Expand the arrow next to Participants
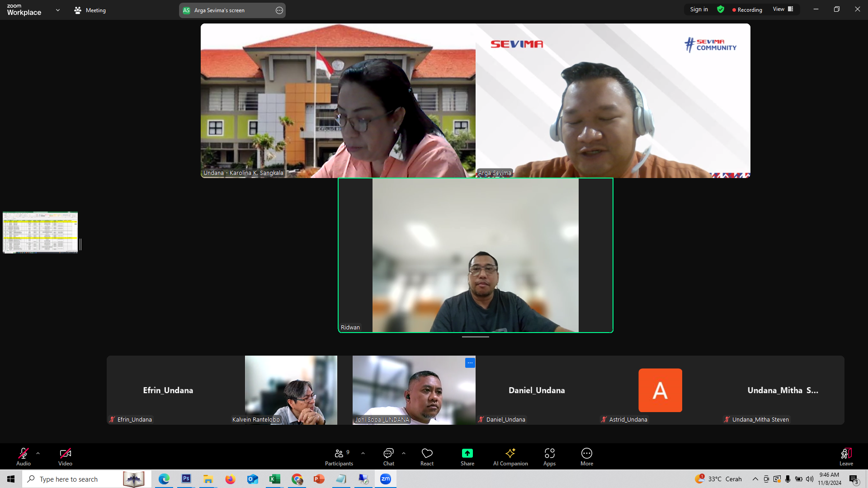This screenshot has width=868, height=488. coord(363,453)
